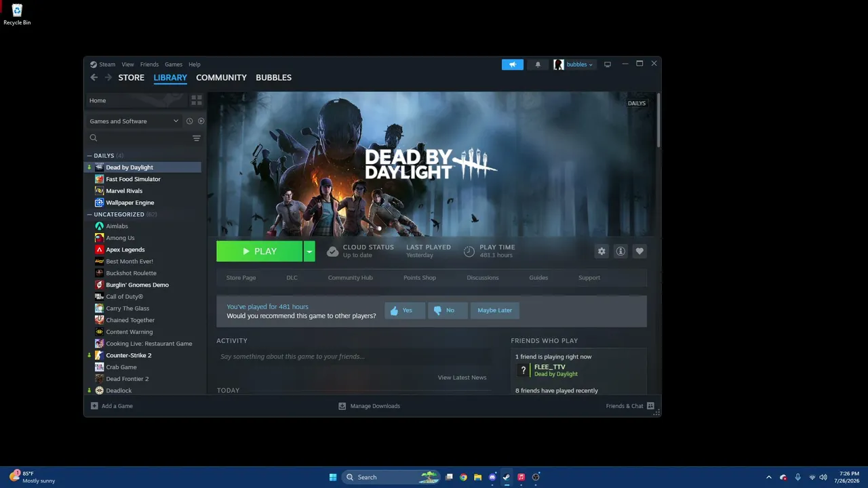Open the Guides link

click(x=538, y=278)
